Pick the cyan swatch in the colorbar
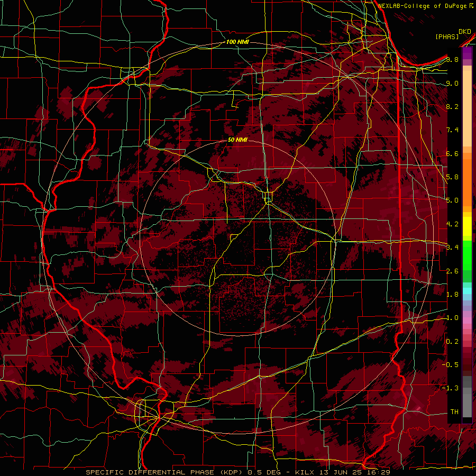This screenshot has height=476, width=476. pyautogui.click(x=467, y=291)
